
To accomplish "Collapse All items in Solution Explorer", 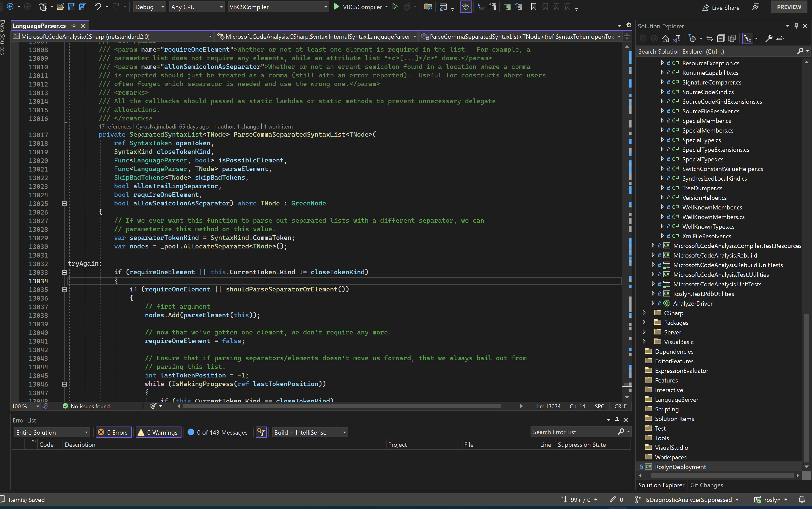I will (x=721, y=38).
